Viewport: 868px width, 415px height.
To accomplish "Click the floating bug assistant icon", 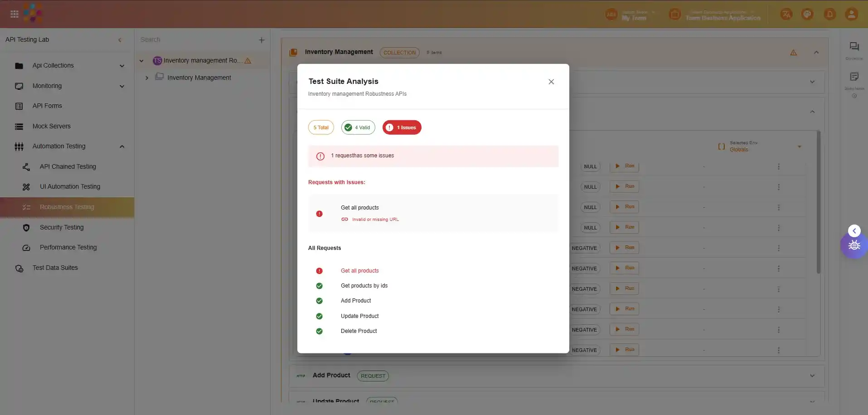I will tap(854, 245).
